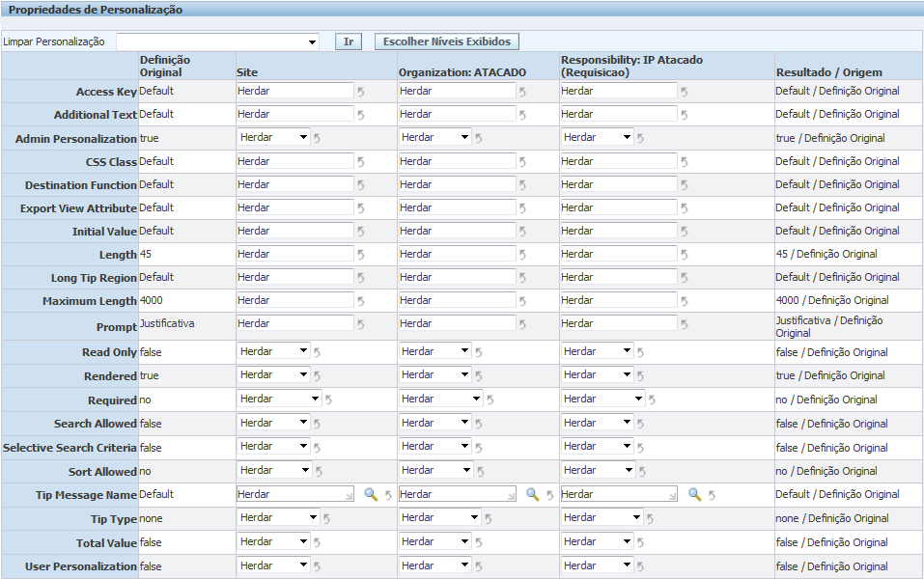Image resolution: width=924 pixels, height=579 pixels.
Task: Click reset icon for Organization Required row
Action: (490, 400)
